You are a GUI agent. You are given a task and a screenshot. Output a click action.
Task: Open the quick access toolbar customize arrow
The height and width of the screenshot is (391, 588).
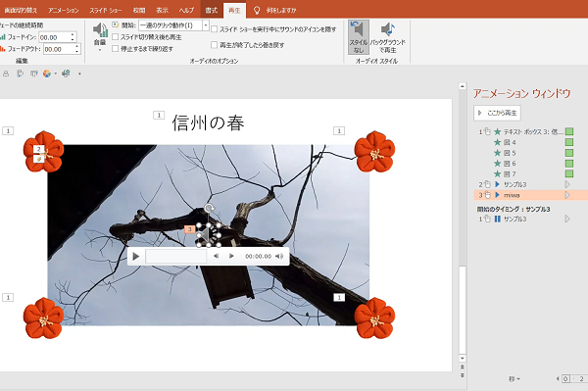point(79,73)
